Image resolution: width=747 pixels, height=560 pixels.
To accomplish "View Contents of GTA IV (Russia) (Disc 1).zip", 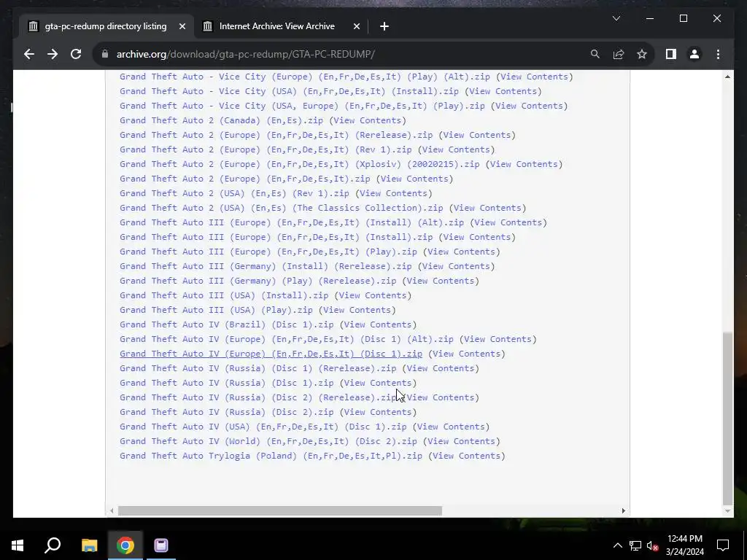I will tap(378, 383).
